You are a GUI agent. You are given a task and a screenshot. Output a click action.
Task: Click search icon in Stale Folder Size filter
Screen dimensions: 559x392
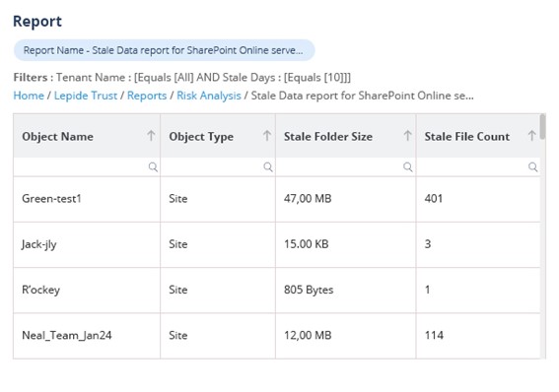pos(408,167)
